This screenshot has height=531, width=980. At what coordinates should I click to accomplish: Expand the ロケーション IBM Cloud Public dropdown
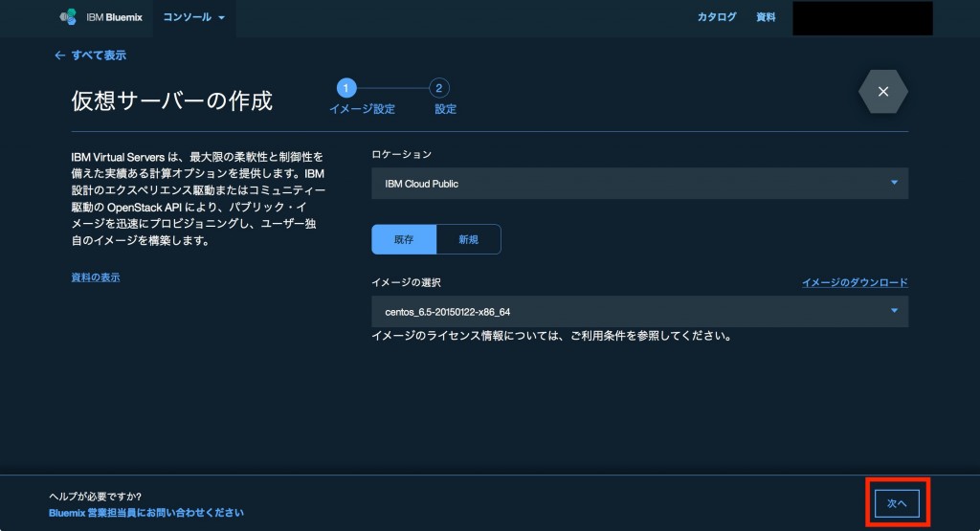point(639,183)
